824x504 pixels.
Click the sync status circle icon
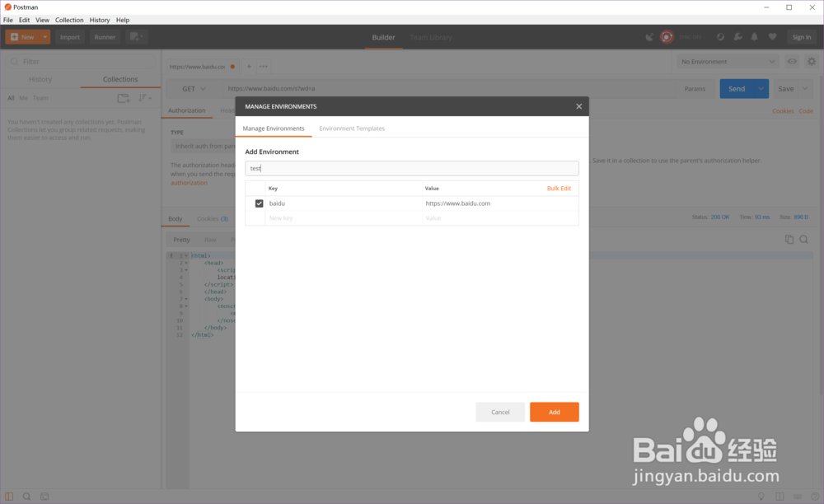coord(667,37)
